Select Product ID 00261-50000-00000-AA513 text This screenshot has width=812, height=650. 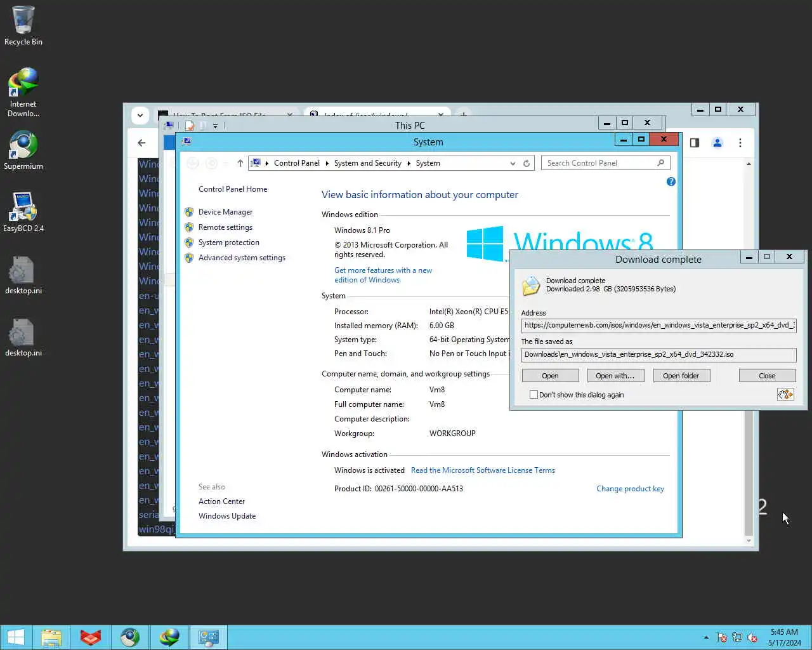click(x=398, y=489)
